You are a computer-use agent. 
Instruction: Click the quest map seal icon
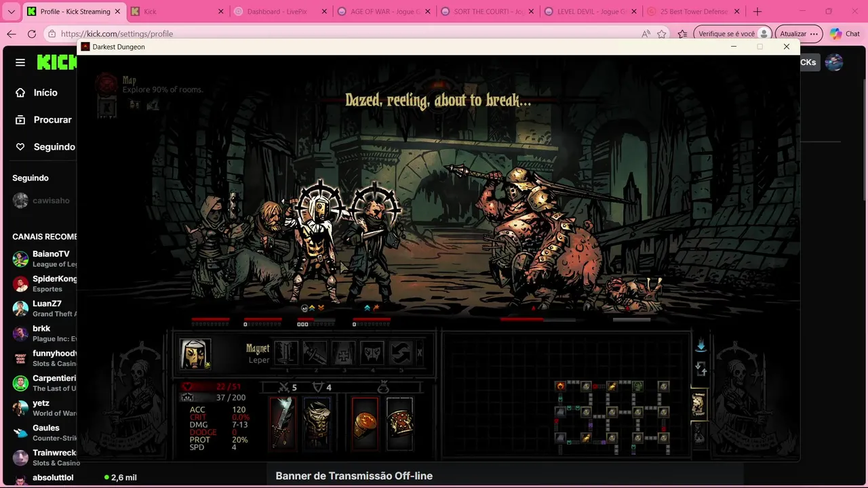[x=106, y=83]
